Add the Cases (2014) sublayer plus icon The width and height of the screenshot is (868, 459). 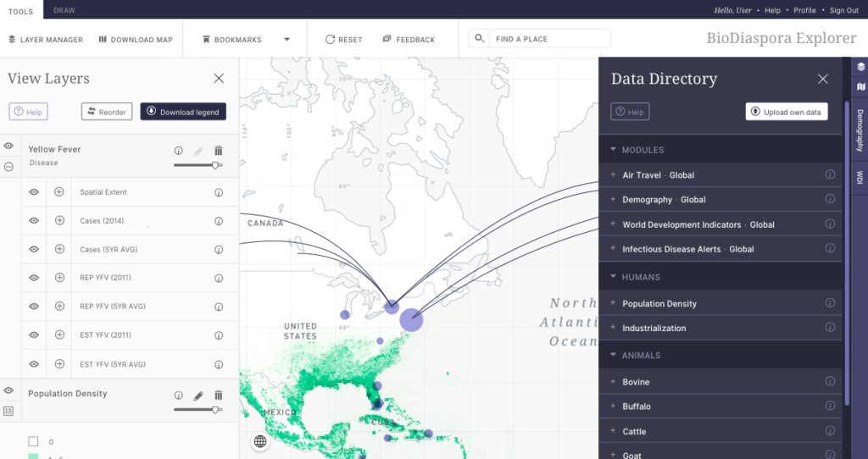[59, 221]
